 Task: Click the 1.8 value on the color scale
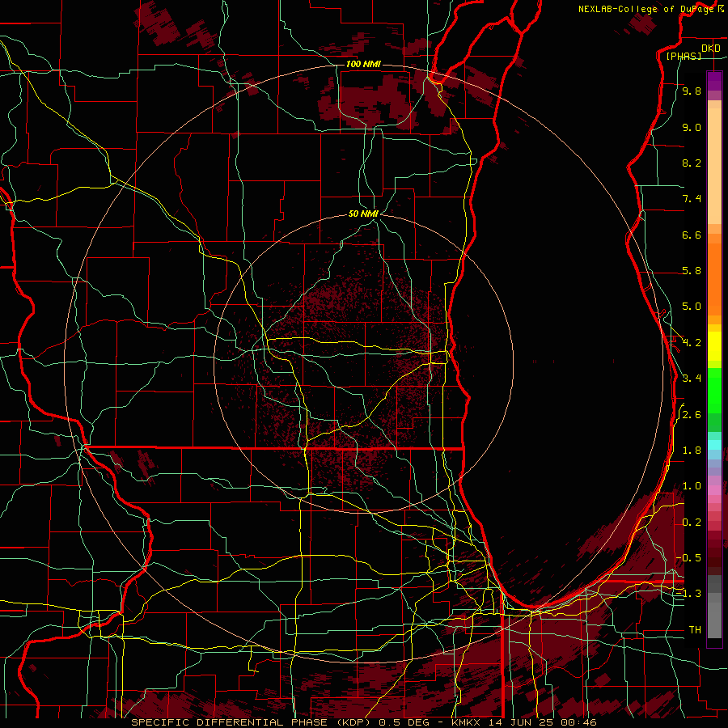pos(692,451)
